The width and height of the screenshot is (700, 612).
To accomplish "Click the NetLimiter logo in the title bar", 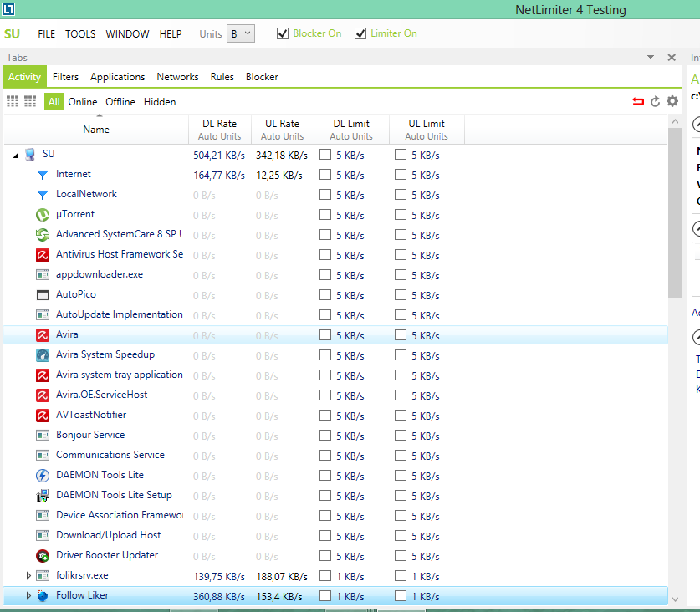I will (x=8, y=9).
